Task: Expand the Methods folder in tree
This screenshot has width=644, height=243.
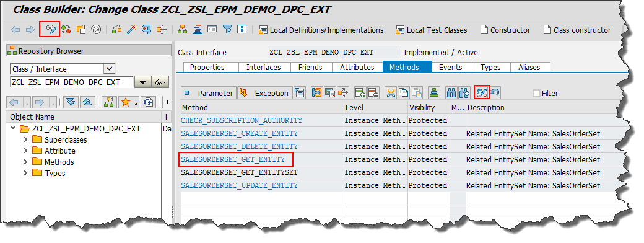Action: pos(25,162)
